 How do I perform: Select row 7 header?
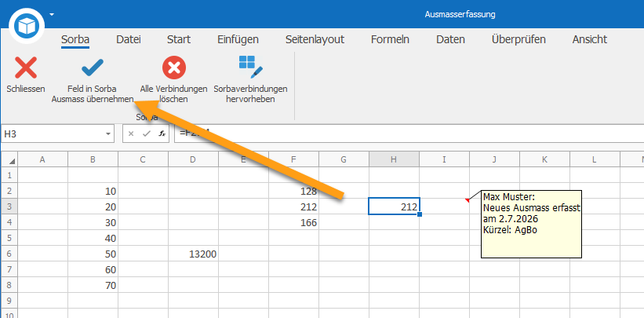click(9, 269)
